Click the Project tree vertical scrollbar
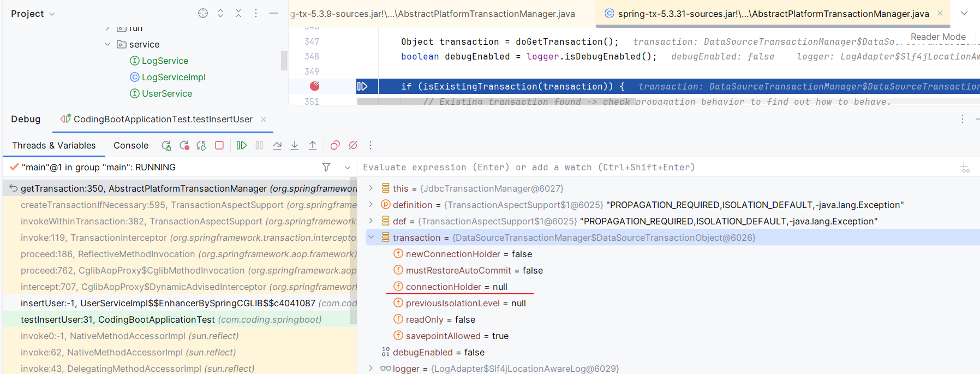 pos(284,61)
